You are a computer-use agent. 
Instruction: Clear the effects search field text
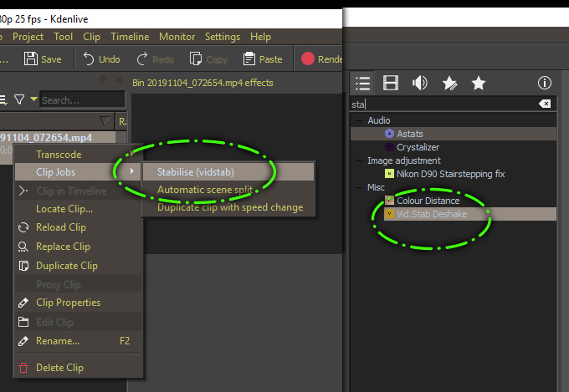(545, 104)
